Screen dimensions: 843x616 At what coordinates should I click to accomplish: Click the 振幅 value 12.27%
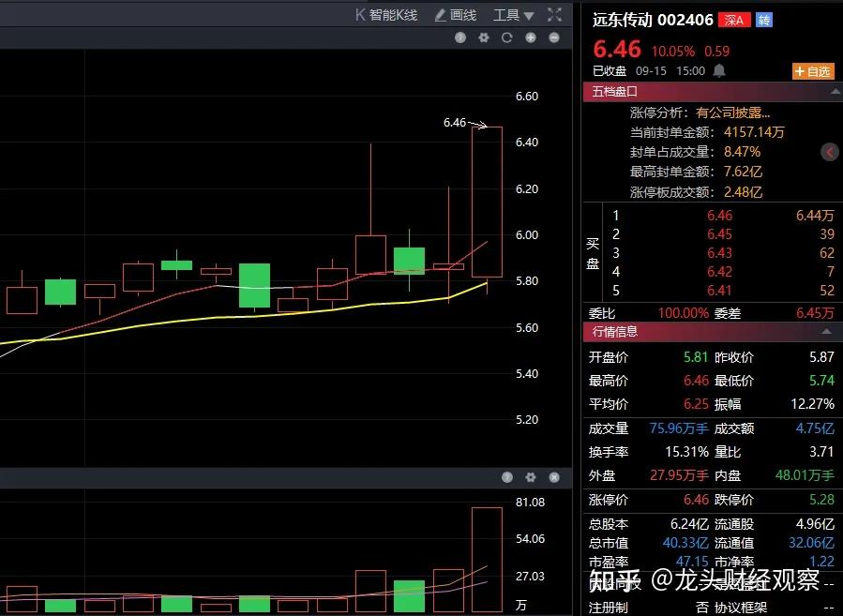pyautogui.click(x=812, y=404)
